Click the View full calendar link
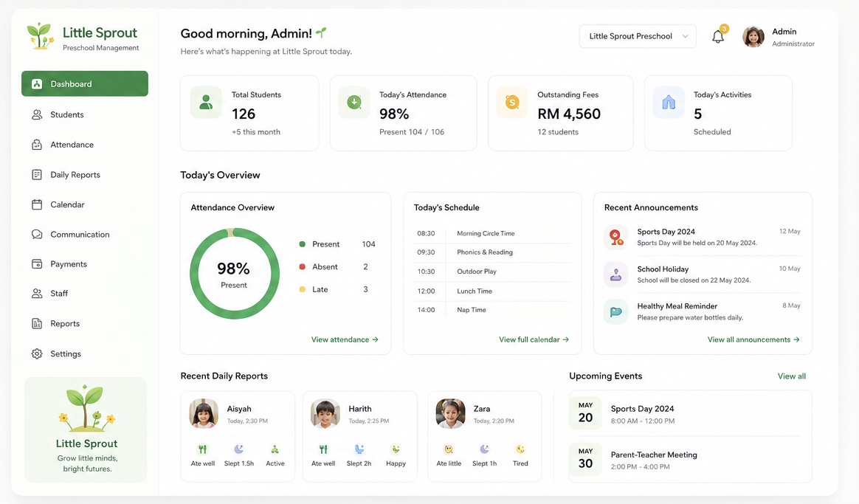This screenshot has width=859, height=504. (x=534, y=339)
